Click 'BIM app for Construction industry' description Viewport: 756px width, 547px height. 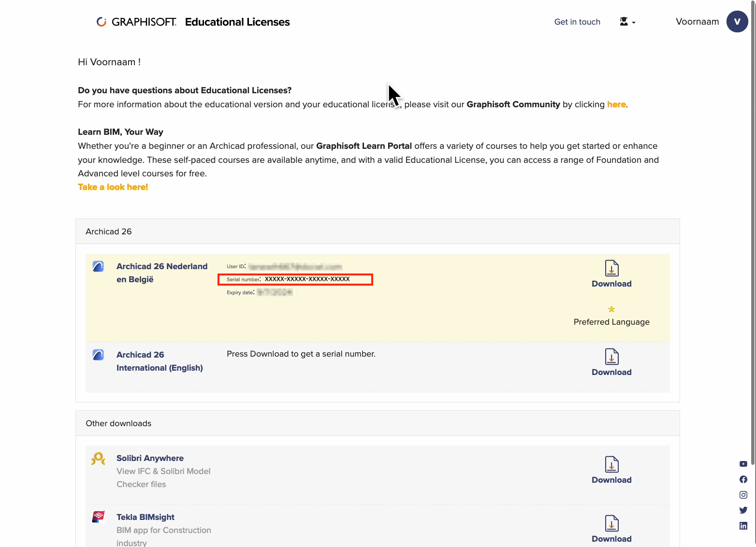click(x=164, y=536)
